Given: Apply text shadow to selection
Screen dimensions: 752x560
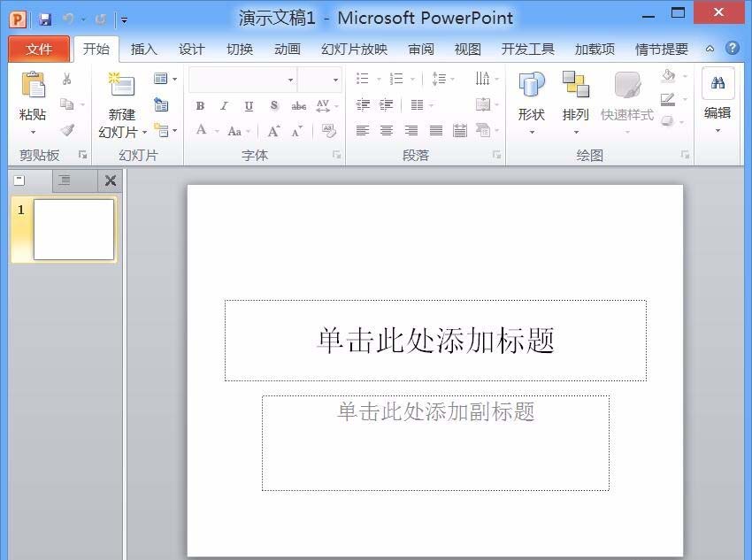Looking at the screenshot, I should pyautogui.click(x=272, y=104).
